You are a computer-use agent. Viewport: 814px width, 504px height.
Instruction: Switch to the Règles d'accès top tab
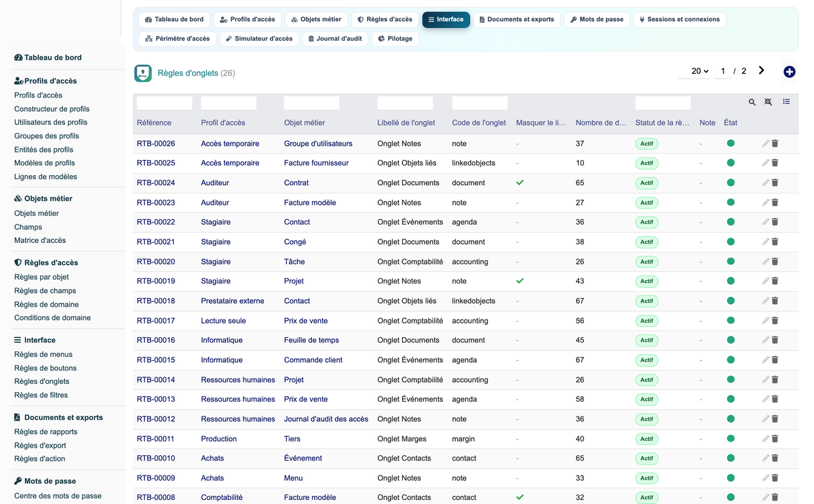click(385, 20)
